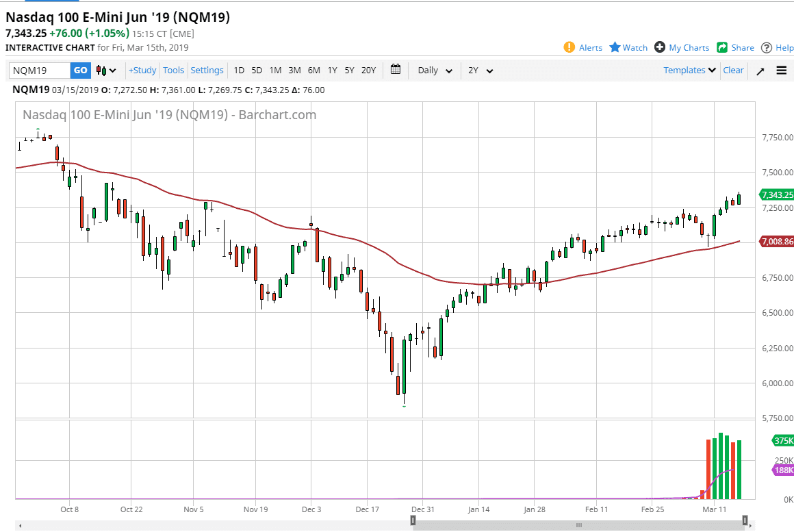Open the full-screen expand arrow icon
This screenshot has height=532, width=794.
[x=760, y=70]
